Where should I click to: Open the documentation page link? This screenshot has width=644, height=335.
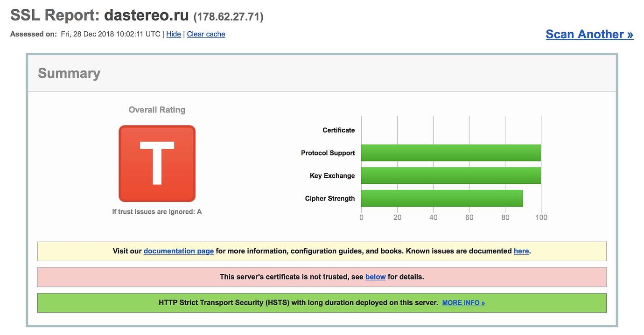179,251
